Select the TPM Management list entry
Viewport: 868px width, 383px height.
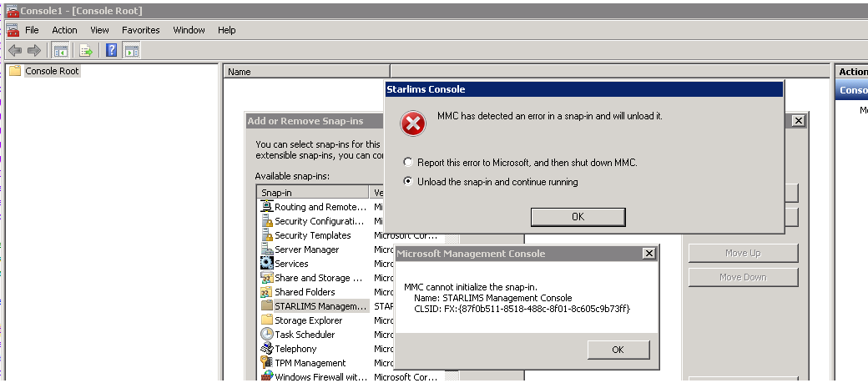tap(310, 363)
